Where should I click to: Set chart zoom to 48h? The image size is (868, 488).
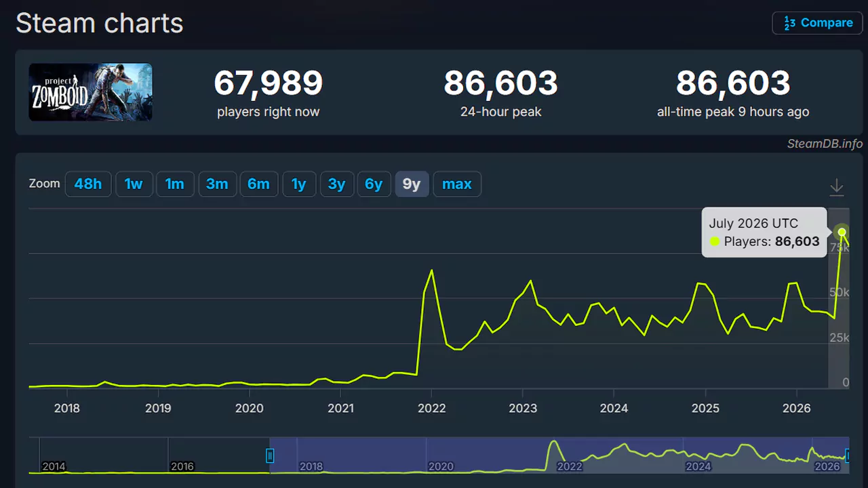(88, 184)
